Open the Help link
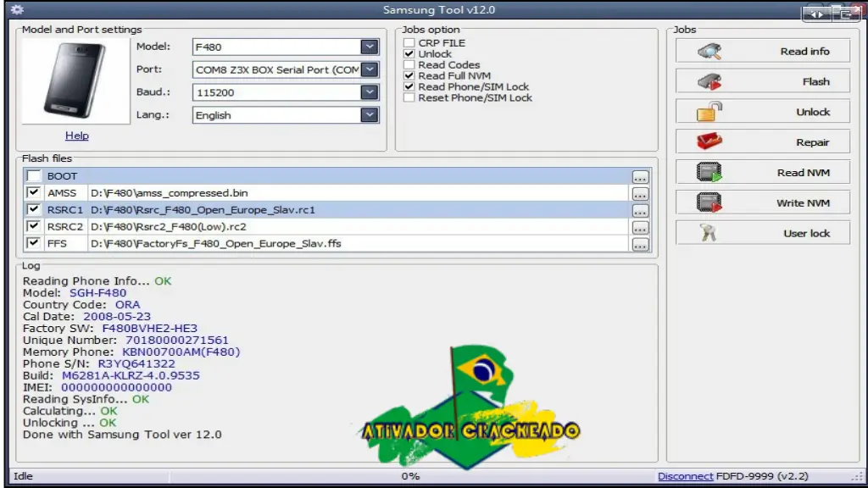The image size is (868, 488). (77, 136)
